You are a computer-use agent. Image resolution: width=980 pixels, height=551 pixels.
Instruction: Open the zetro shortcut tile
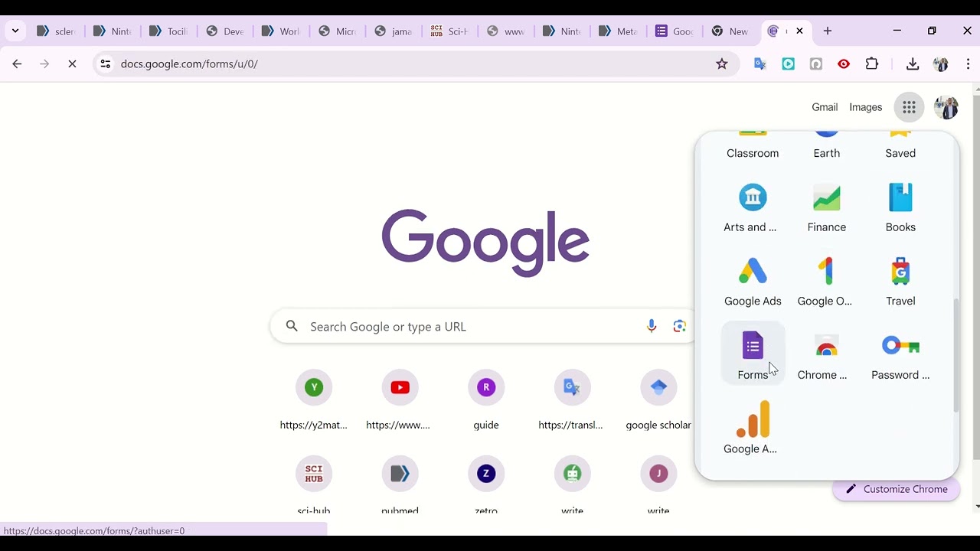486,484
